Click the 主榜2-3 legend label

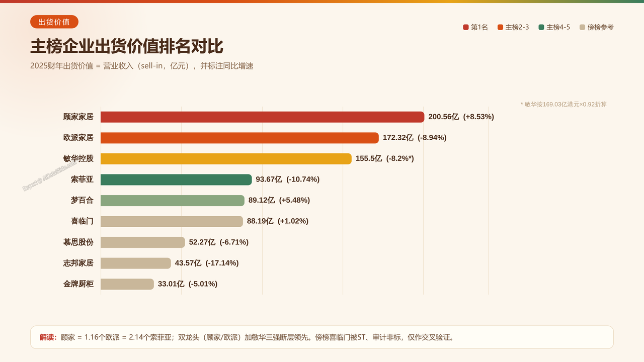(x=517, y=27)
